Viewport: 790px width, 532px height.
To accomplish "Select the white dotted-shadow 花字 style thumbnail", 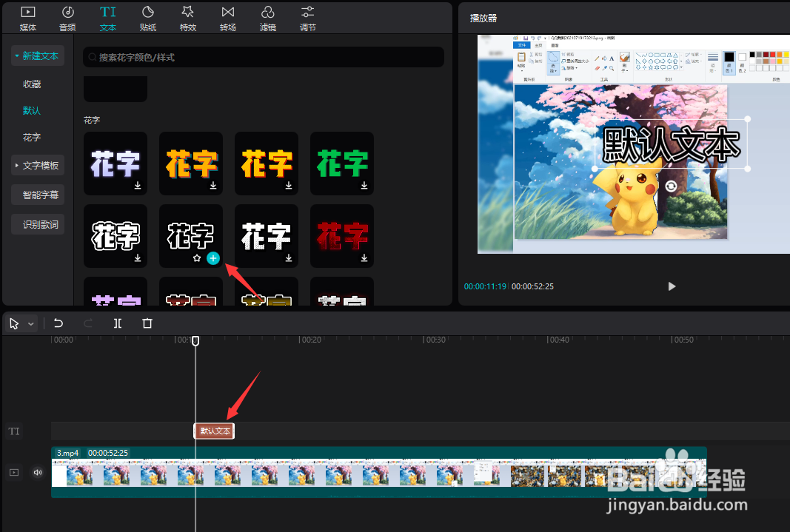I will click(267, 235).
